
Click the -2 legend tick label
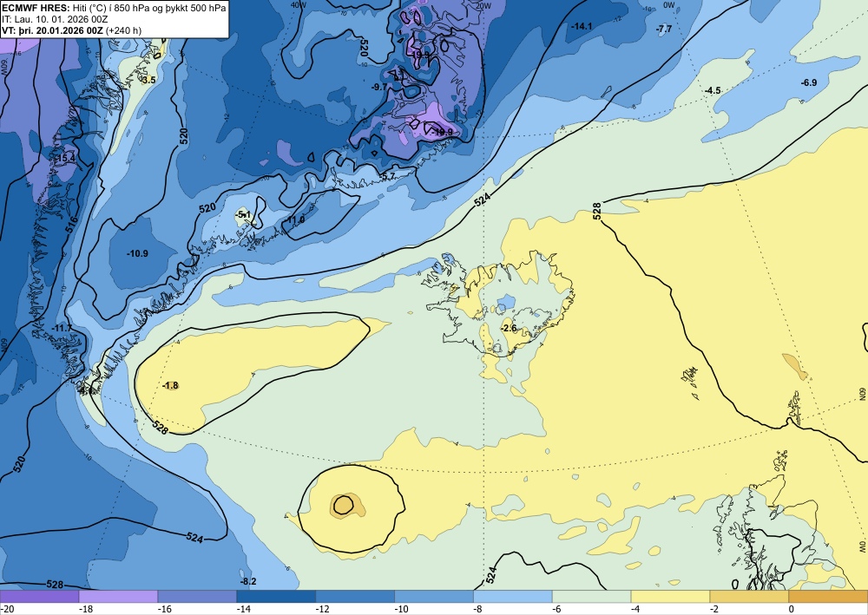click(714, 609)
